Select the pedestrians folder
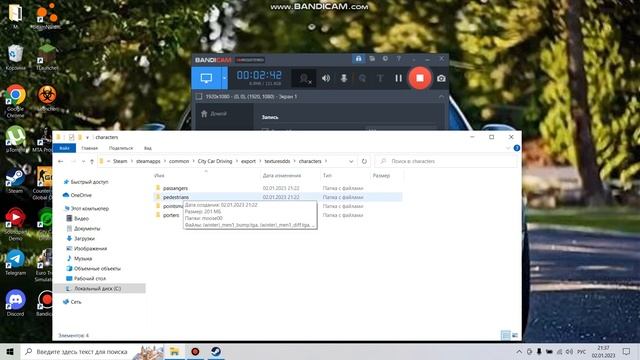640x360 pixels. click(176, 197)
